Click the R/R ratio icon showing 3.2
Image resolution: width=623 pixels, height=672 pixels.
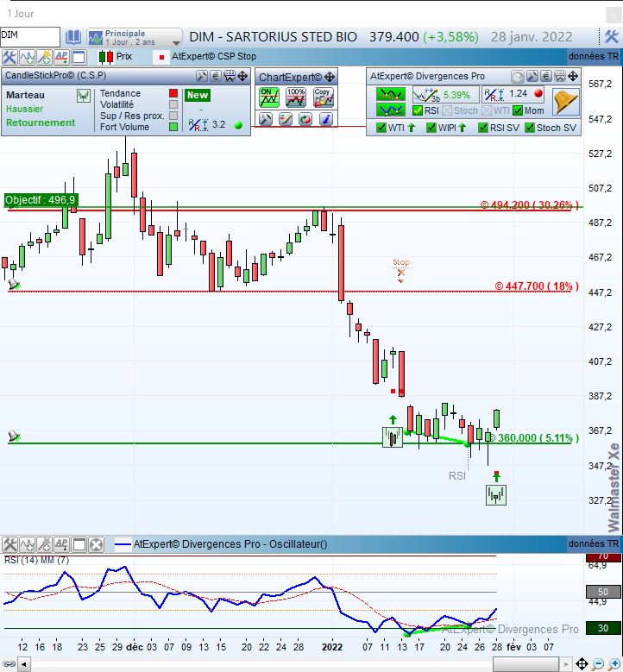[x=198, y=125]
